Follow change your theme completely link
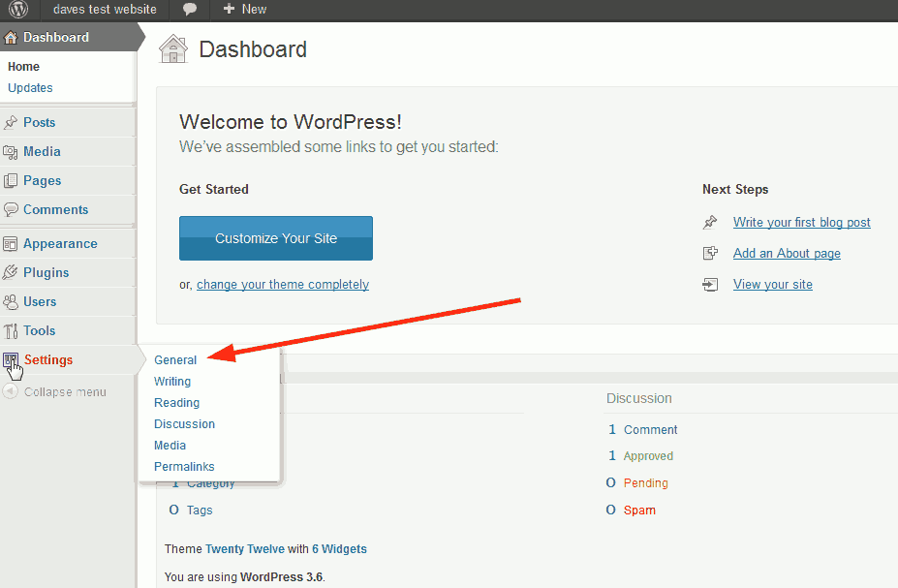Screen dimensions: 898x588 (283, 285)
